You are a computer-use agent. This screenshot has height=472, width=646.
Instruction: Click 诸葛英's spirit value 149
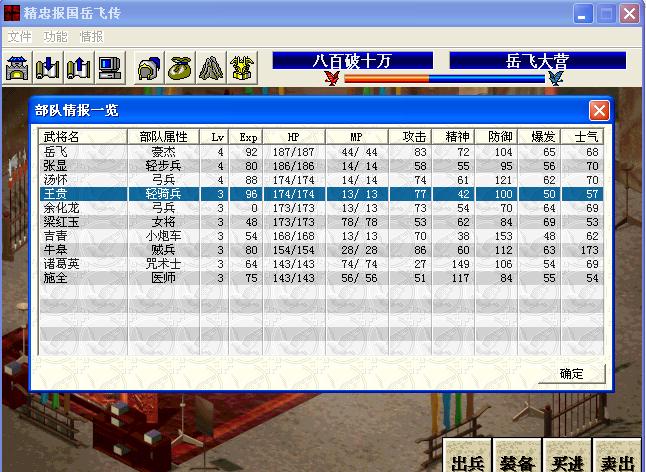coord(460,264)
